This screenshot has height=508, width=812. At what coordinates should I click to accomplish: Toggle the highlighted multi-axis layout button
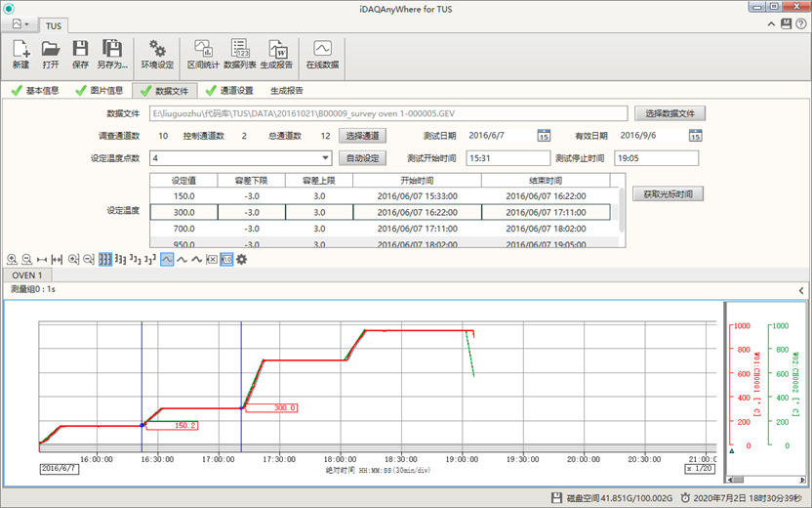(105, 260)
